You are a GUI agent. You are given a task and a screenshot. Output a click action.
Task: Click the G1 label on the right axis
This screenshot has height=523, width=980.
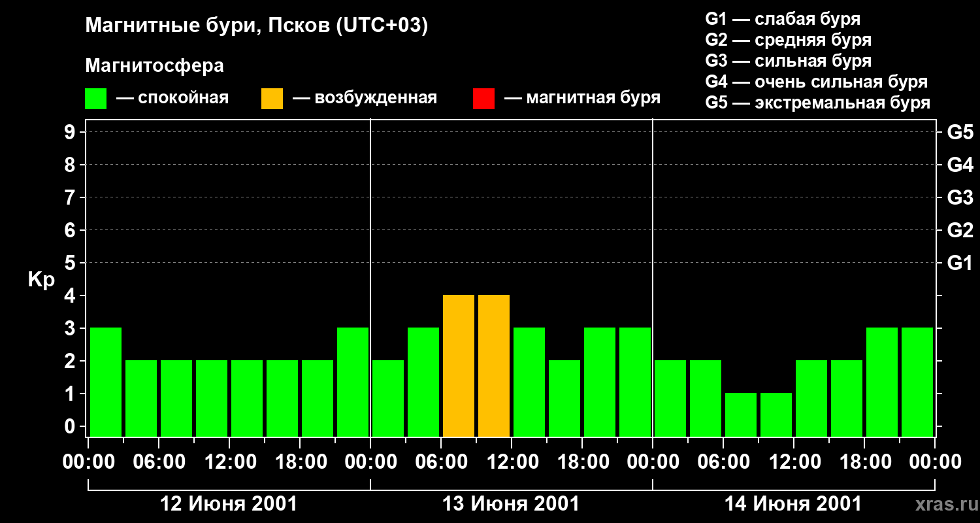(960, 263)
